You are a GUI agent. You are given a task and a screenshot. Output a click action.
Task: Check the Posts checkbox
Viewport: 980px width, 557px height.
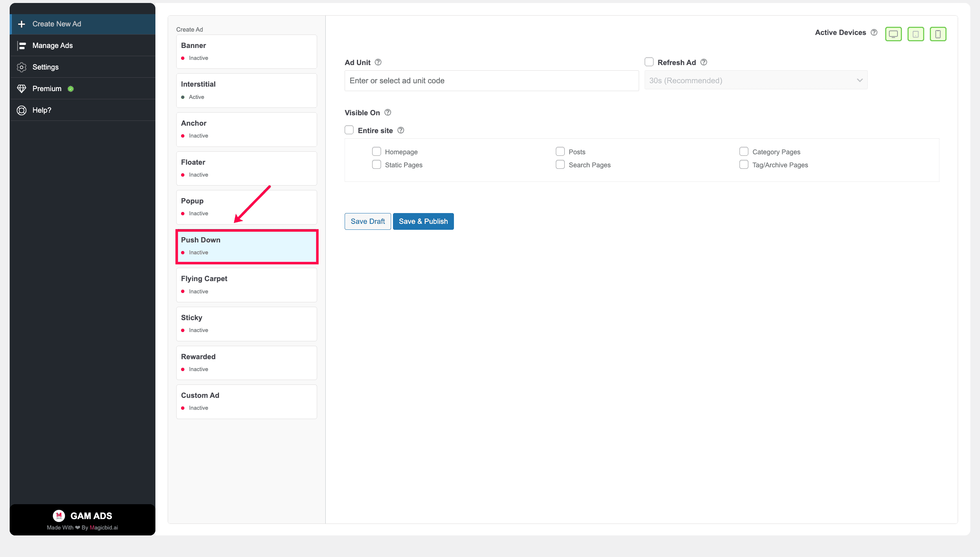[x=560, y=151]
